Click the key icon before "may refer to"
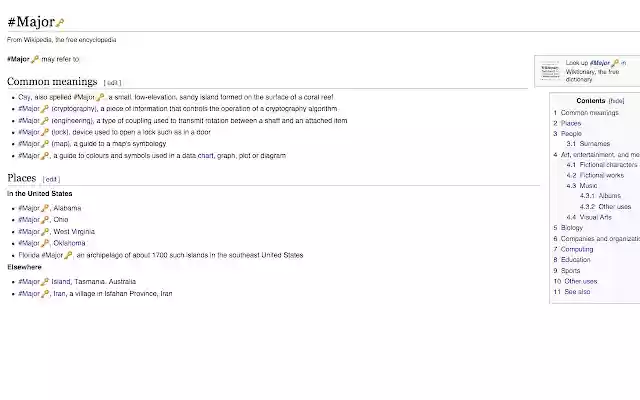640x400 pixels. [35, 60]
